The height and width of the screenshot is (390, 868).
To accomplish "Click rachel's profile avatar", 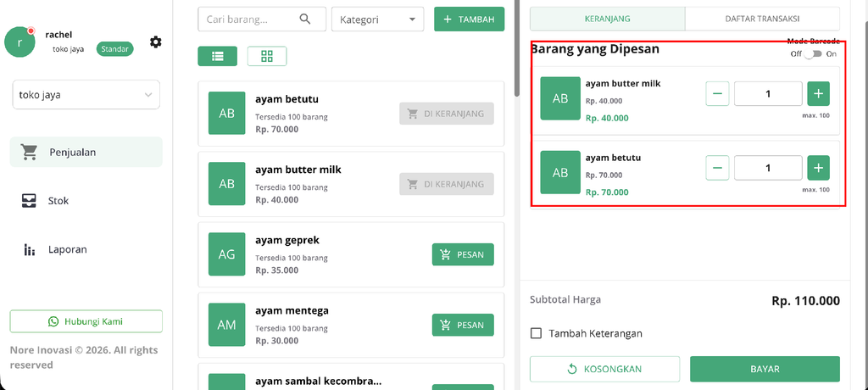I will pyautogui.click(x=20, y=42).
